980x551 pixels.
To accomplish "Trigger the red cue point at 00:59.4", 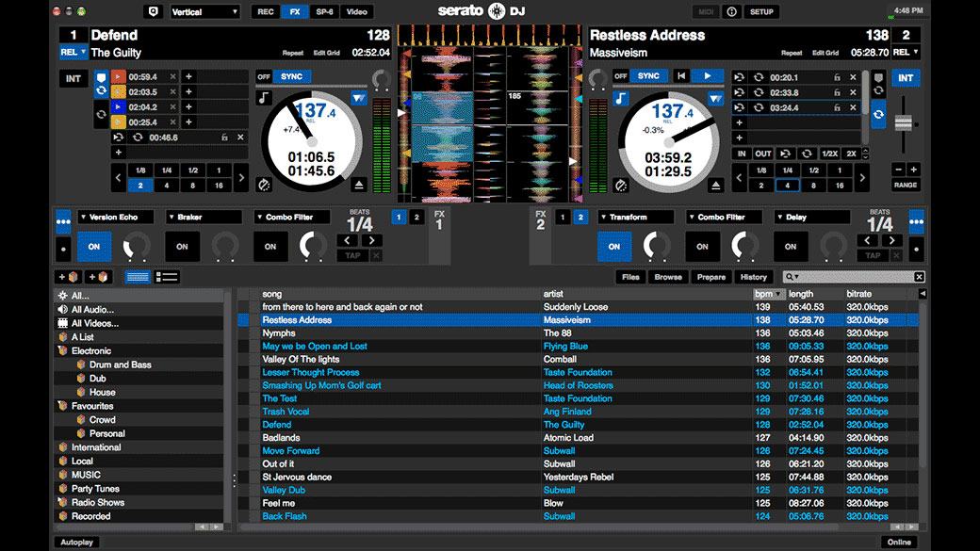I will coord(118,77).
